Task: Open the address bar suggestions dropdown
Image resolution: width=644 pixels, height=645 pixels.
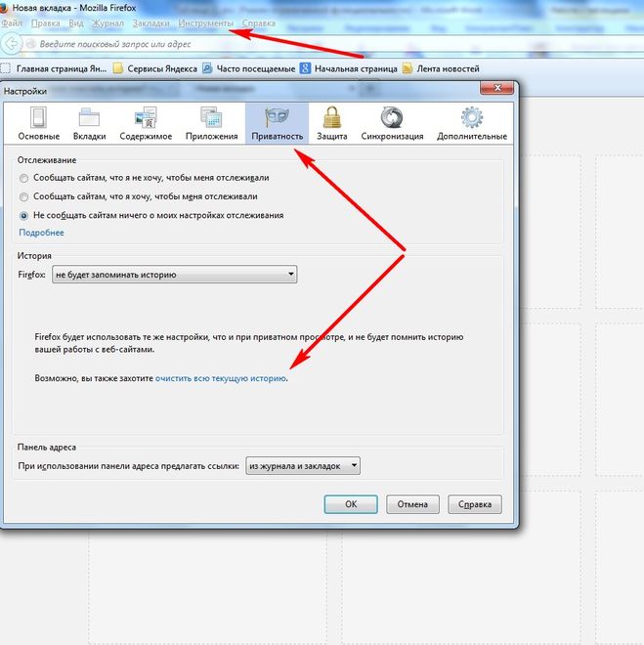Action: click(x=303, y=466)
